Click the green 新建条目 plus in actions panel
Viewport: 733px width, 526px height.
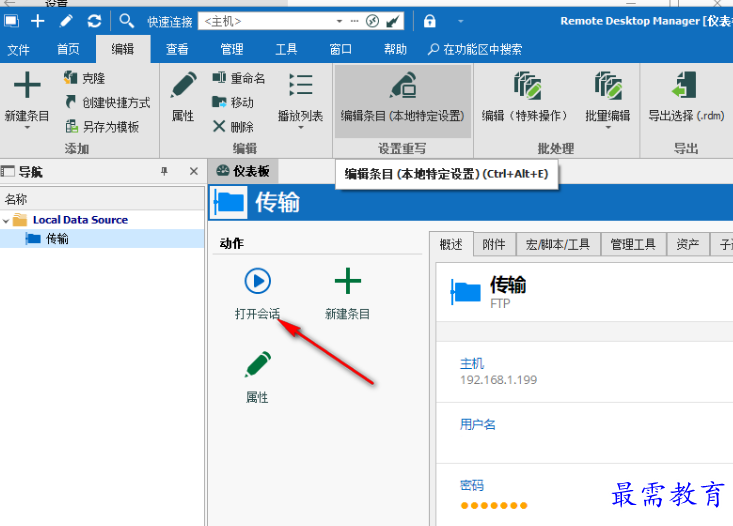[348, 281]
